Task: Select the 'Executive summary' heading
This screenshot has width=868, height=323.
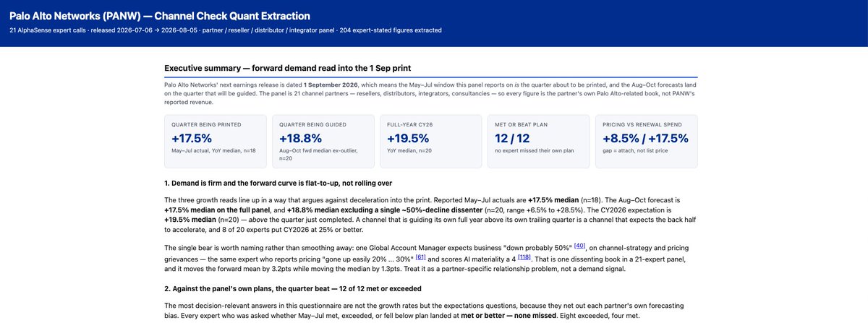Action: [288, 68]
